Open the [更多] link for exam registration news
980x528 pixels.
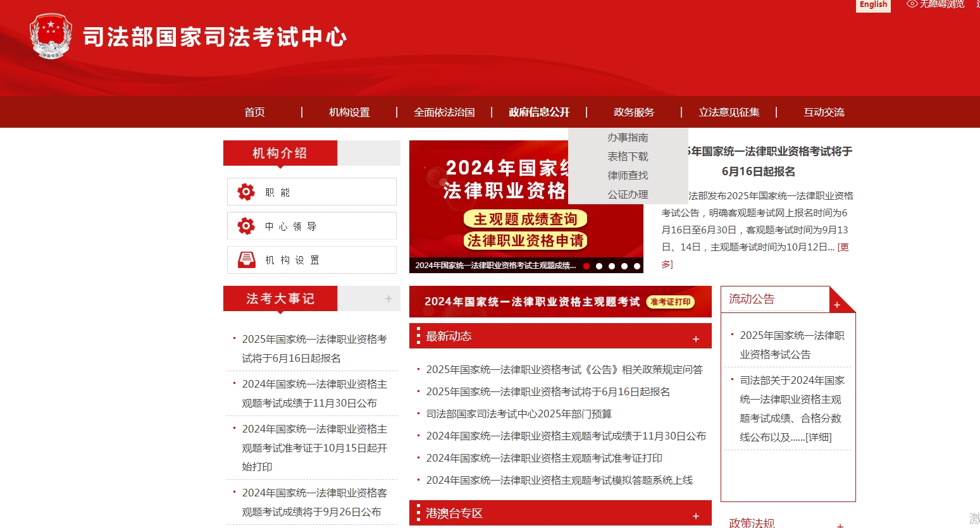843,247
